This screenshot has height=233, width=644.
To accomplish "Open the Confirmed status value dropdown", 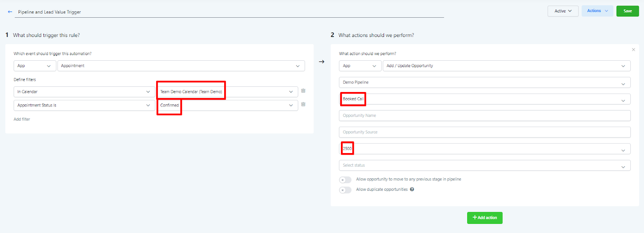I will pos(227,105).
